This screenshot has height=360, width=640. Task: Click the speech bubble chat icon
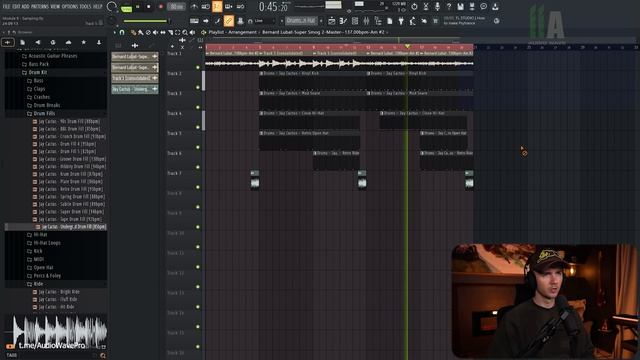click(x=483, y=7)
